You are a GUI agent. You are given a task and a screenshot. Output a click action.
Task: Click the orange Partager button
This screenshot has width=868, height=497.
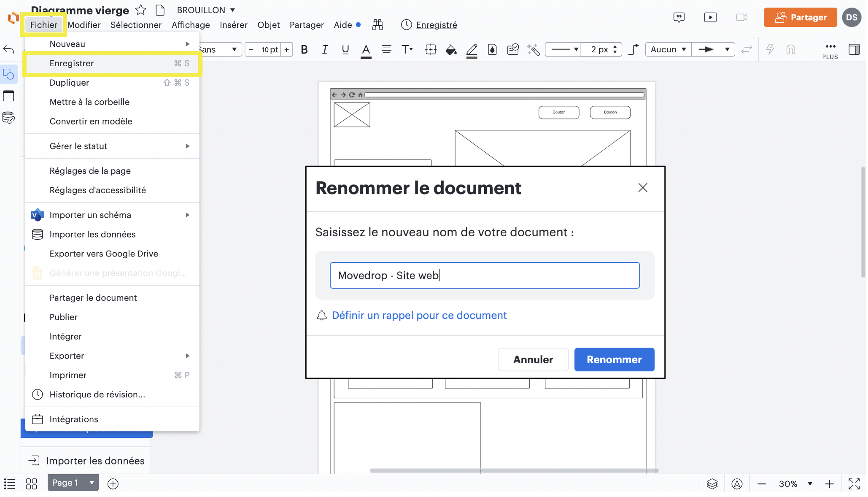tap(800, 17)
